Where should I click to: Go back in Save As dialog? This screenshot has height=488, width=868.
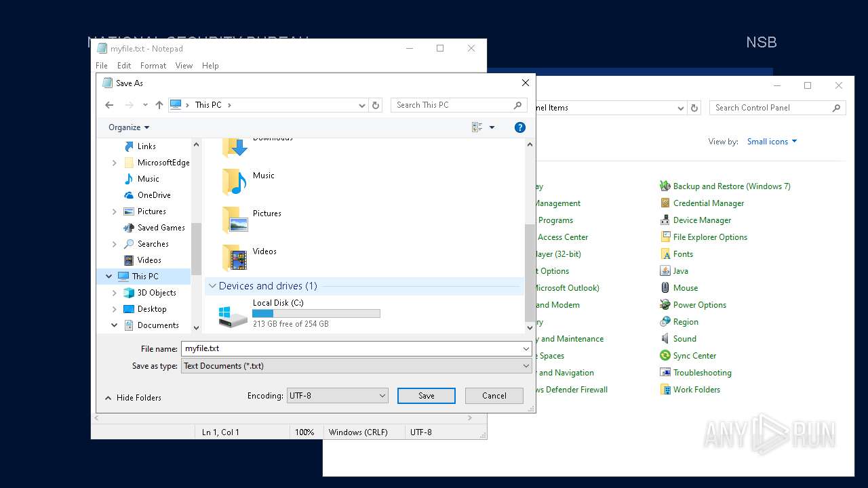[109, 105]
